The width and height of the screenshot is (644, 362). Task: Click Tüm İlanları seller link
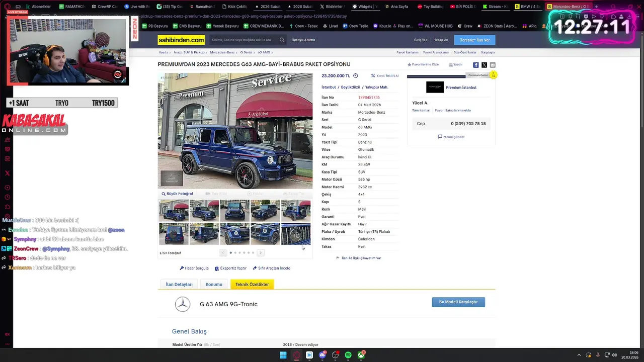pos(421,110)
